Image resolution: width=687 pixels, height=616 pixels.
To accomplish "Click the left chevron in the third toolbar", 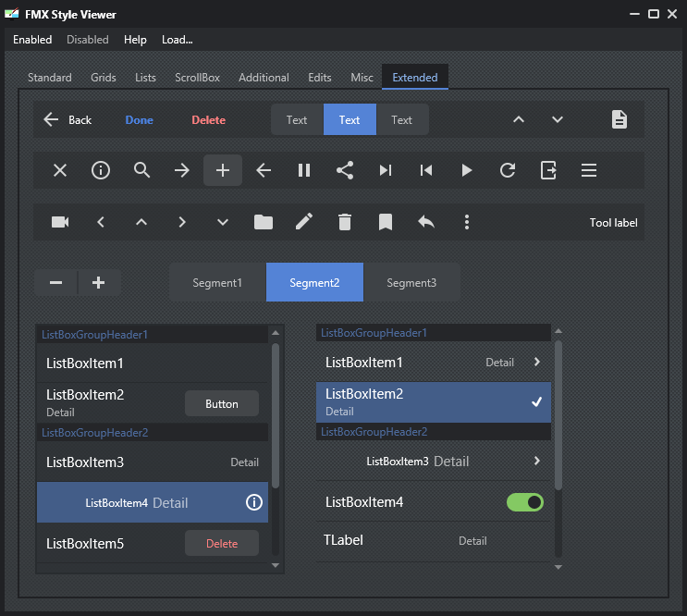I will [101, 222].
